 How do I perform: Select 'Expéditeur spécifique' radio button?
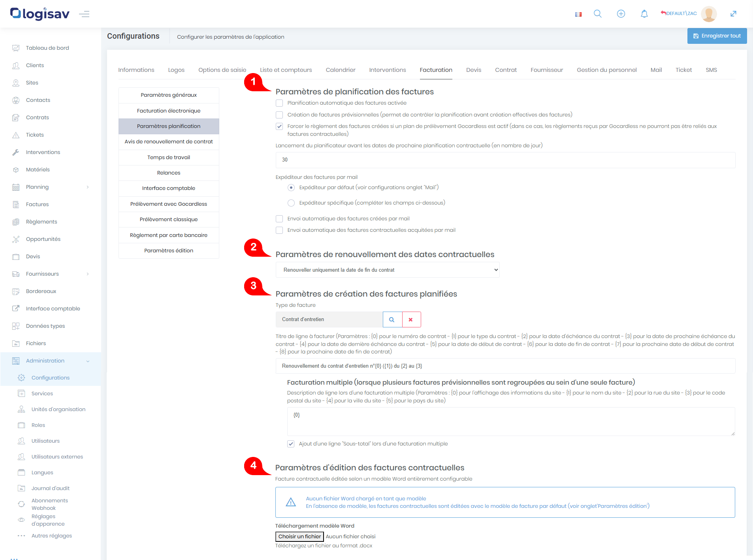pos(291,203)
